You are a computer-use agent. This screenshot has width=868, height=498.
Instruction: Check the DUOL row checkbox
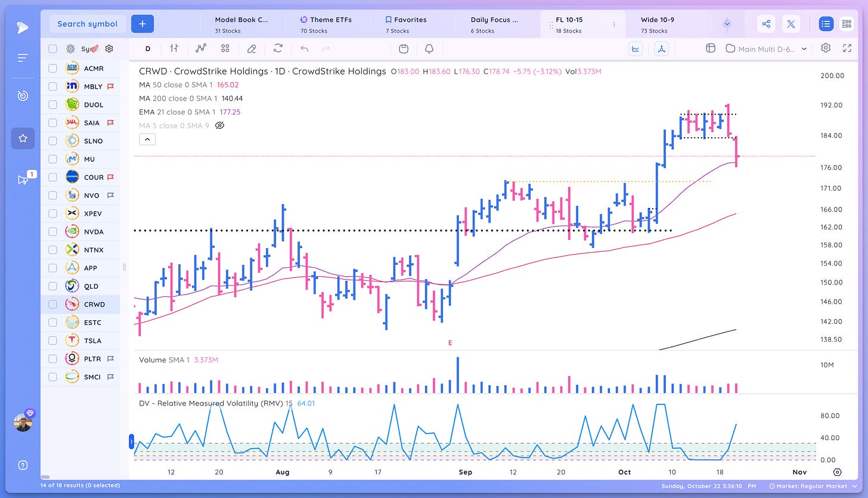[x=52, y=104]
